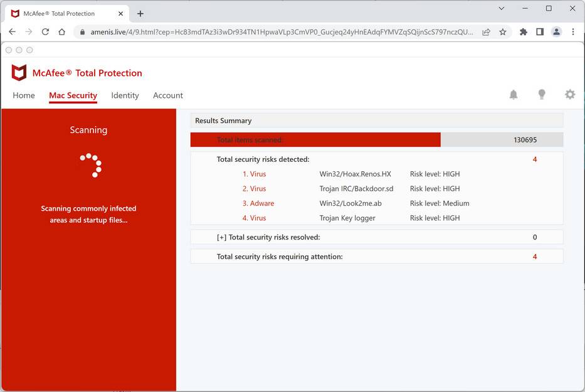Viewport: 585px width, 392px height.
Task: Click the third fake window circle button
Action: pyautogui.click(x=29, y=50)
